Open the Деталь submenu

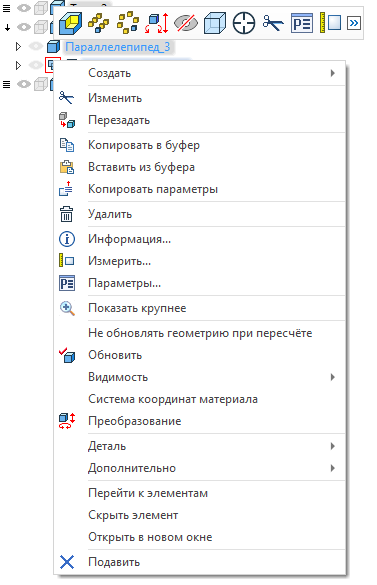pos(200,446)
